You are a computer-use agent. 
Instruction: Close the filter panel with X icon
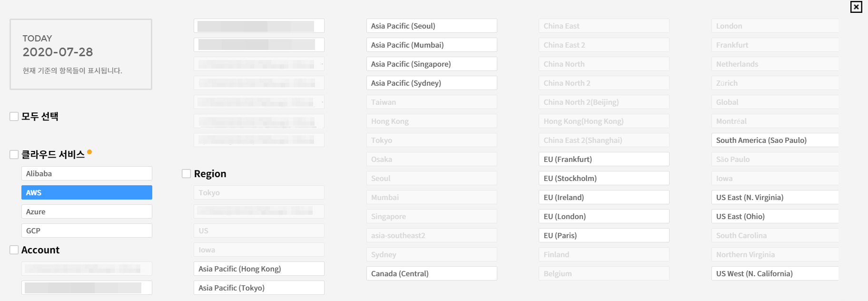856,7
